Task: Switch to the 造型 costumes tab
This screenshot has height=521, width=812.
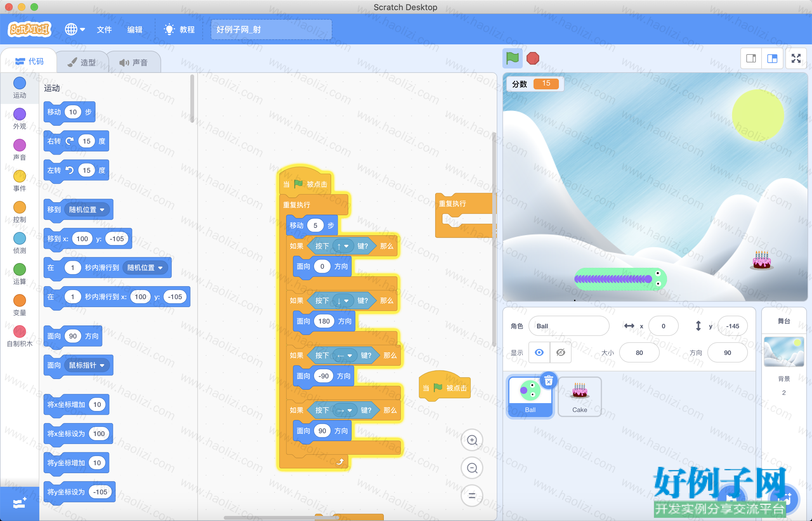Action: click(82, 62)
